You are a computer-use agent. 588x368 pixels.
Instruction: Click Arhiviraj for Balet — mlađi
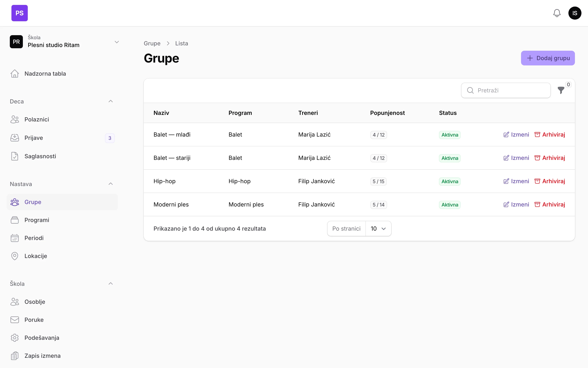click(550, 135)
